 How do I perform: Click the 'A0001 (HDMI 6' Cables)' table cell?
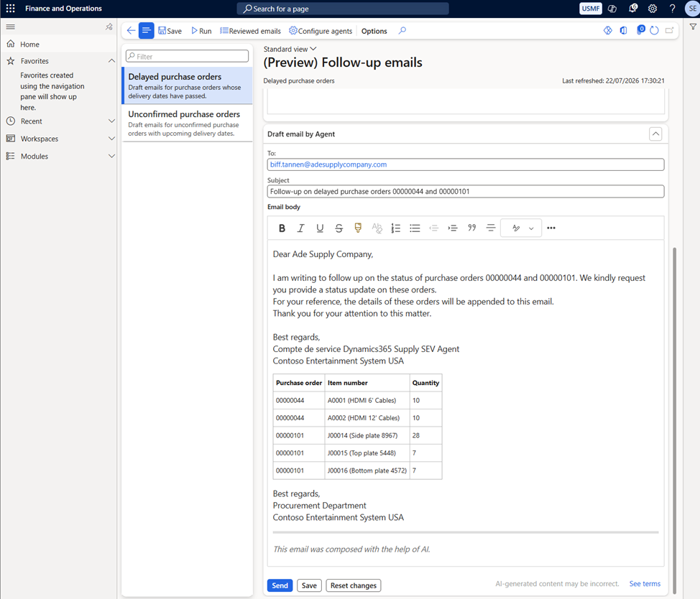[x=367, y=400]
